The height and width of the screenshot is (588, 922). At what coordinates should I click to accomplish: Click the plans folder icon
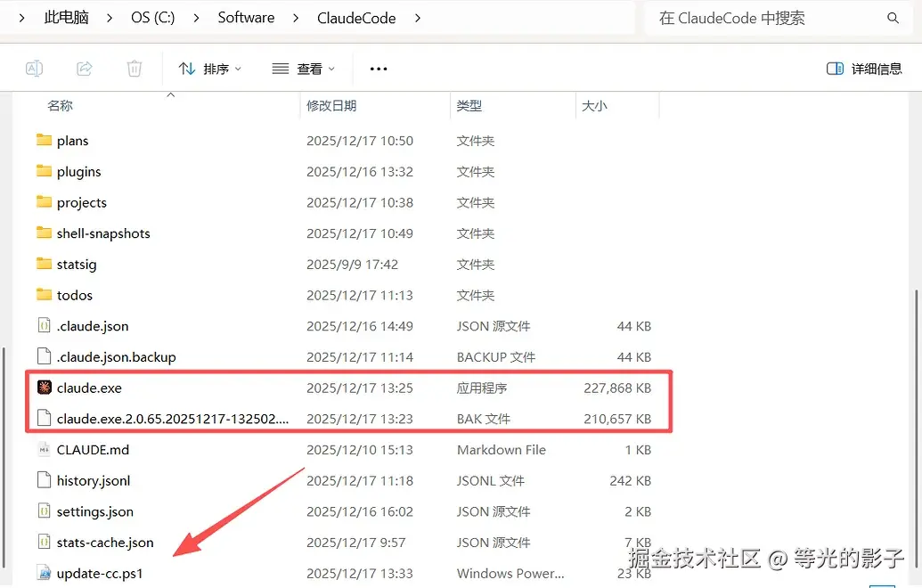pyautogui.click(x=44, y=140)
